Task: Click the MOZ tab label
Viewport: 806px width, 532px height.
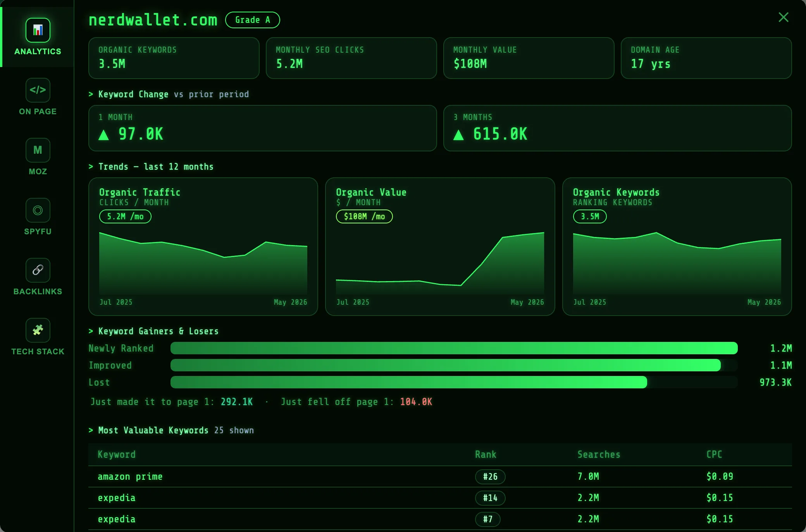Action: pos(38,172)
